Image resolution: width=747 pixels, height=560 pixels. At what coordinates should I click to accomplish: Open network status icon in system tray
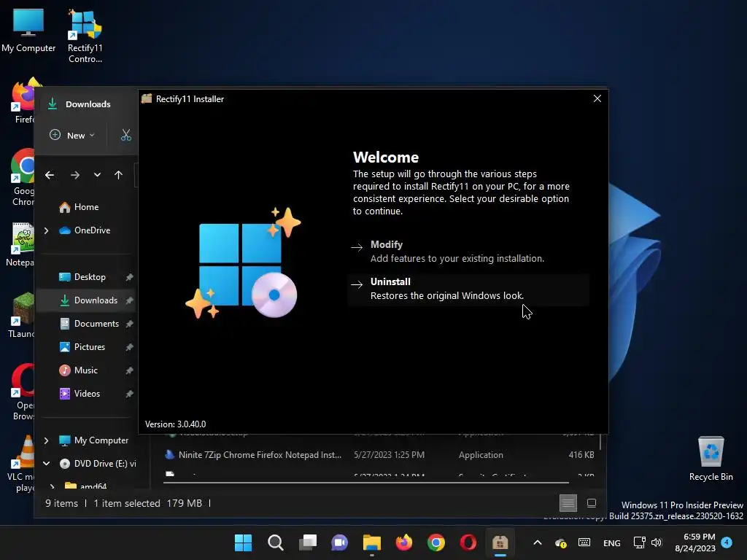pyautogui.click(x=639, y=542)
